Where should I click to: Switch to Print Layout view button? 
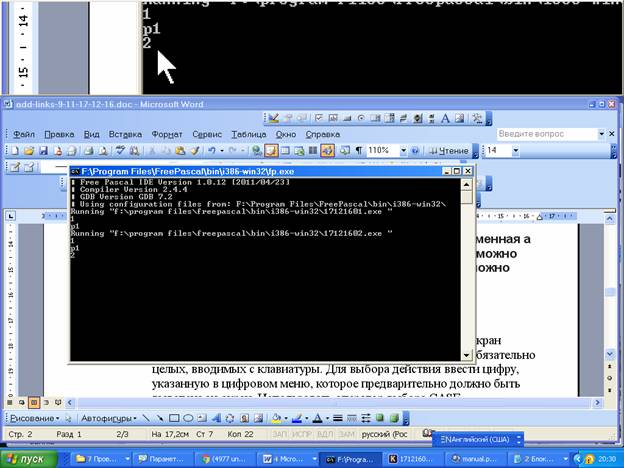[34, 403]
